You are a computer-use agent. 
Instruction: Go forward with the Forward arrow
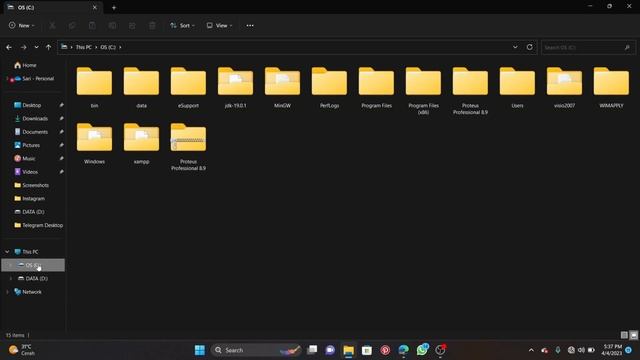24,47
